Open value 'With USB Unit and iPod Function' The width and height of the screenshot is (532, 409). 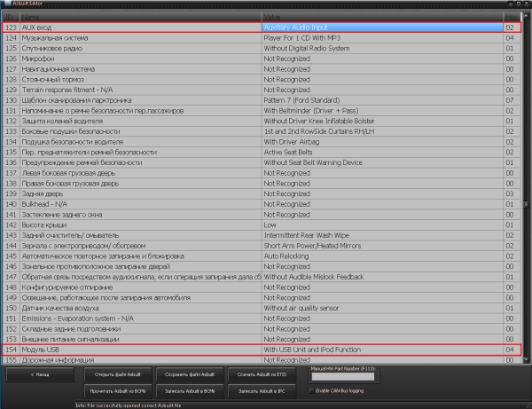tap(381, 350)
